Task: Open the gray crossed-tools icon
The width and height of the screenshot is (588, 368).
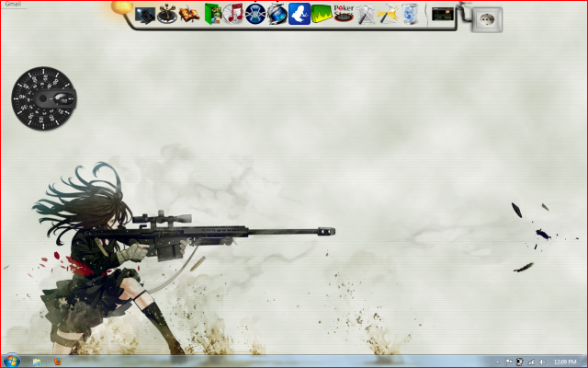Action: [366, 15]
